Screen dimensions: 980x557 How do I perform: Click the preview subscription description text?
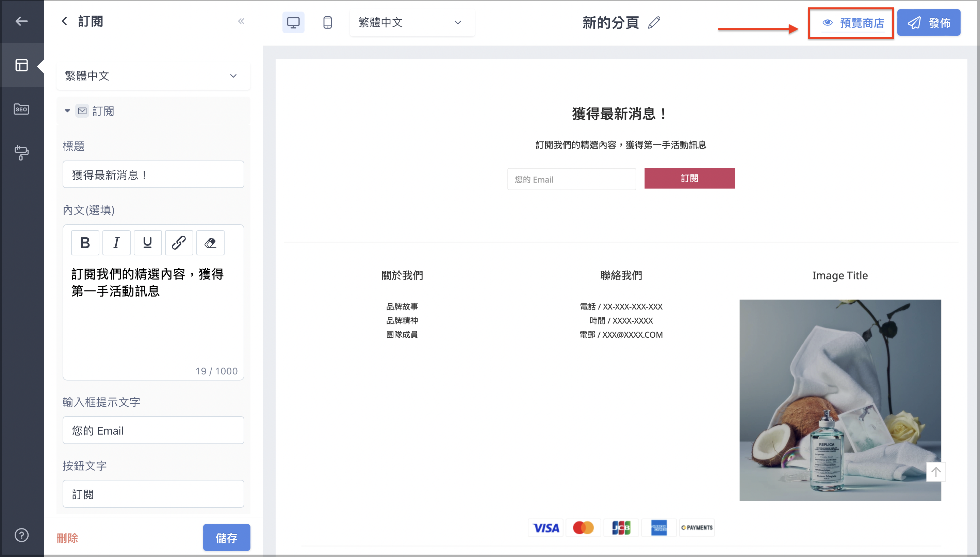[x=621, y=145]
